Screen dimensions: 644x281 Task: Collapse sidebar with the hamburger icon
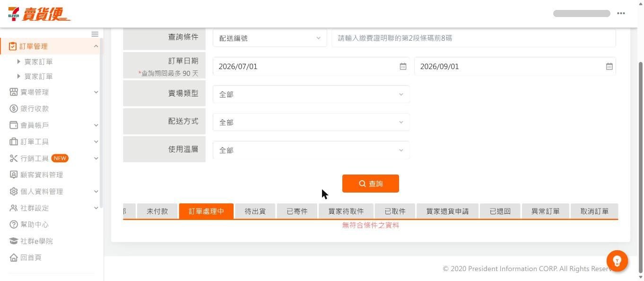95,34
